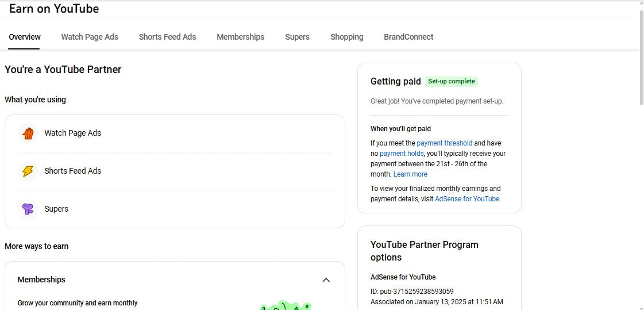
Task: Open the Shorts Feed Ads tab
Action: [x=167, y=37]
